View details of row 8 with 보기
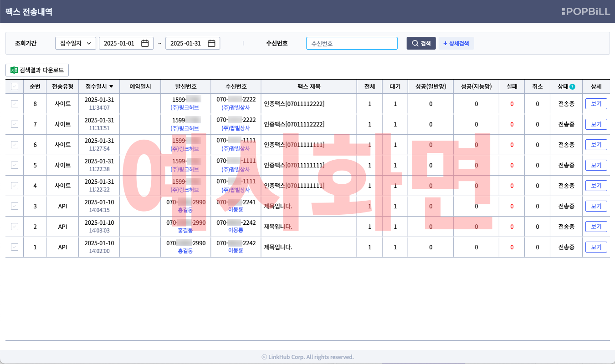 point(596,104)
